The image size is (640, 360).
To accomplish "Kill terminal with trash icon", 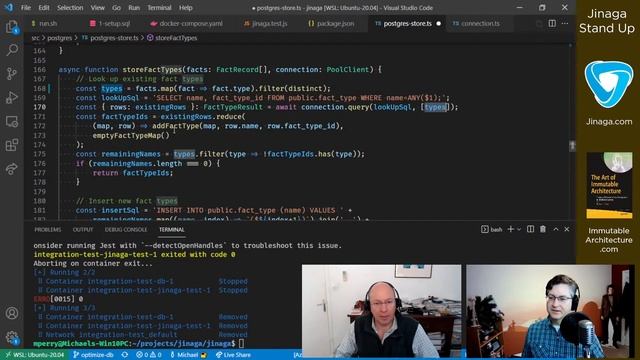I will point(543,229).
